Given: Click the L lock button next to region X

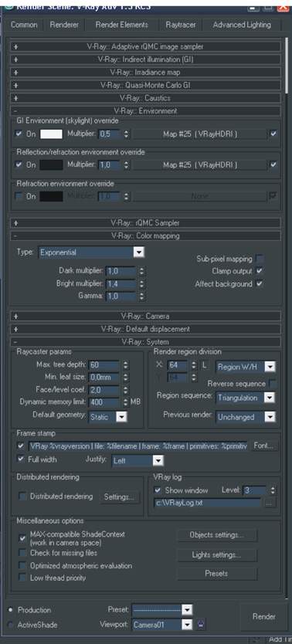Looking at the screenshot, I should [205, 365].
